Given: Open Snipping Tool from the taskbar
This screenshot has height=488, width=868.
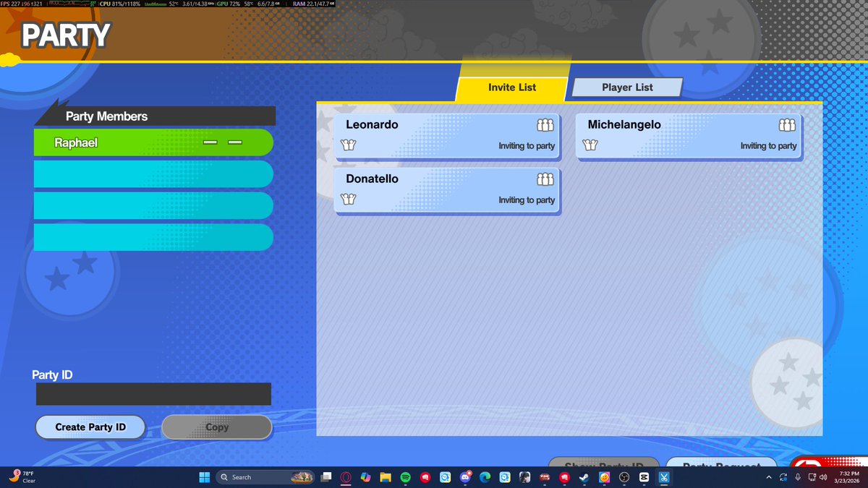Looking at the screenshot, I should (x=664, y=477).
